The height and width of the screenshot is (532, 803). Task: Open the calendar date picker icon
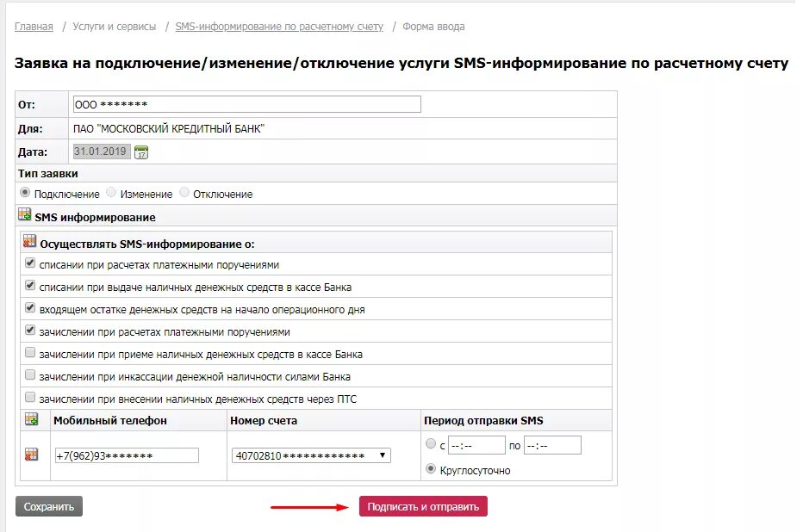[x=141, y=152]
